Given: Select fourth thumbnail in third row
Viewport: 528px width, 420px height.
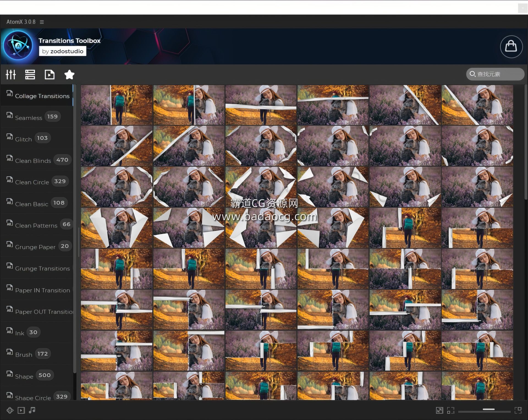Looking at the screenshot, I should tap(333, 187).
